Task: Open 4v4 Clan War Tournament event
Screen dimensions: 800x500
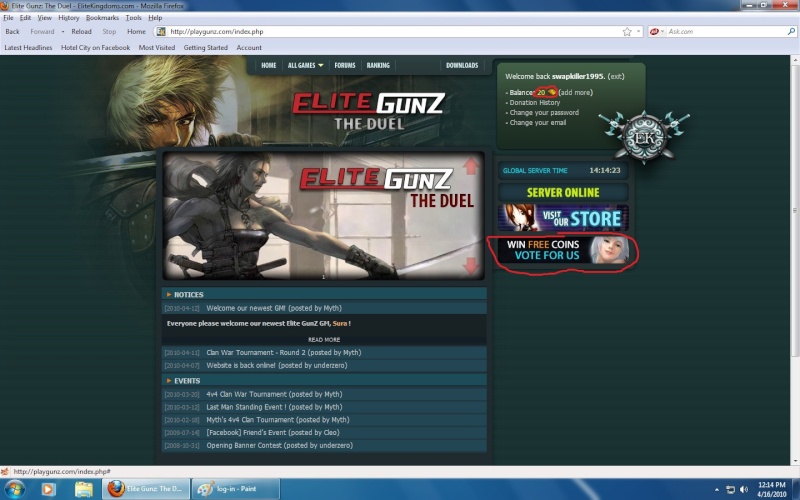Action: click(x=274, y=394)
